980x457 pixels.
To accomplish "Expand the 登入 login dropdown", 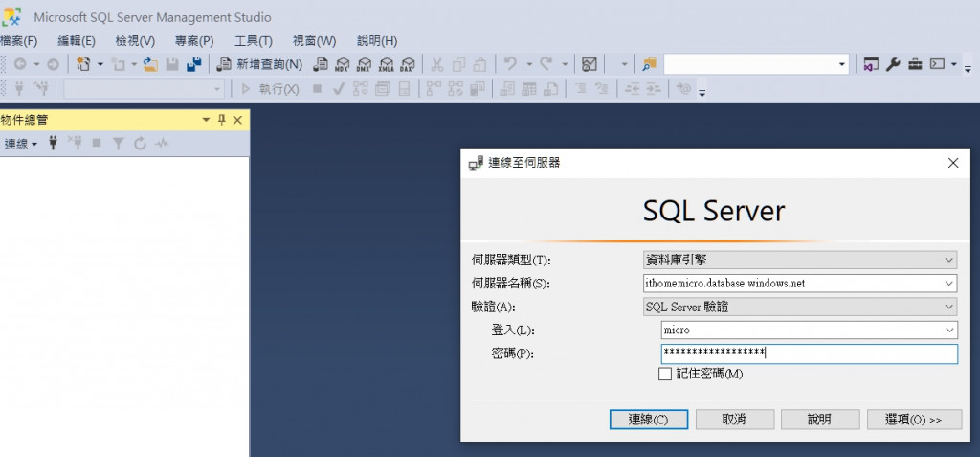I will (x=950, y=330).
